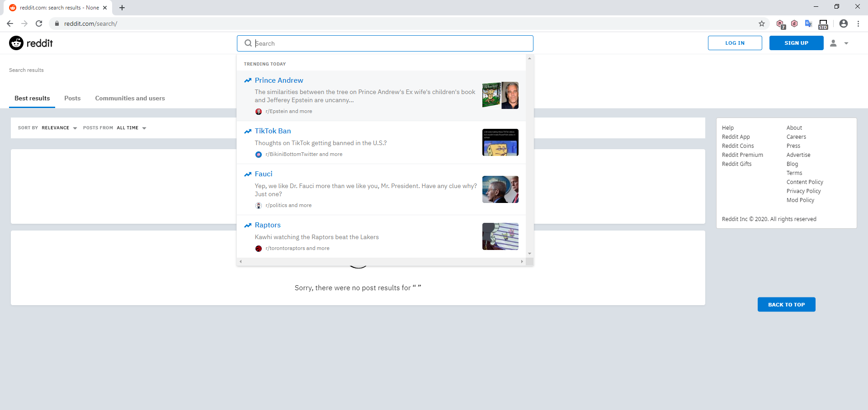Open the Privacy Policy link
The image size is (868, 410).
(803, 191)
